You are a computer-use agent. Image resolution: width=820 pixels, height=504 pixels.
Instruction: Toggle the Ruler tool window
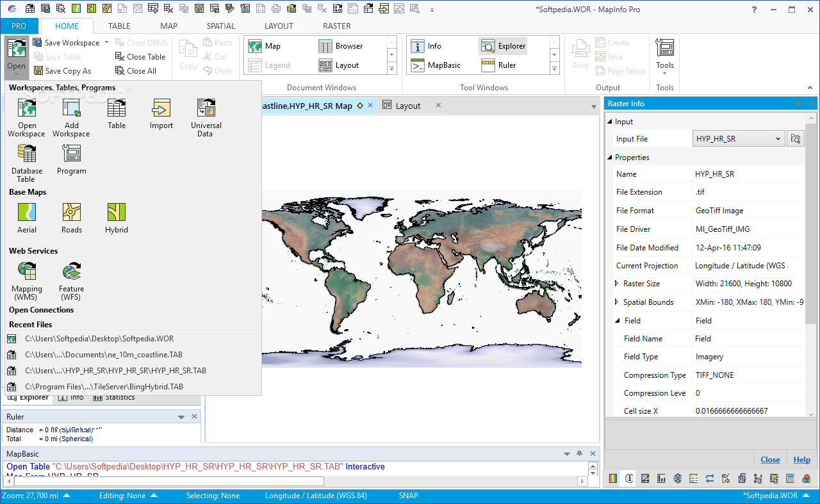click(499, 65)
